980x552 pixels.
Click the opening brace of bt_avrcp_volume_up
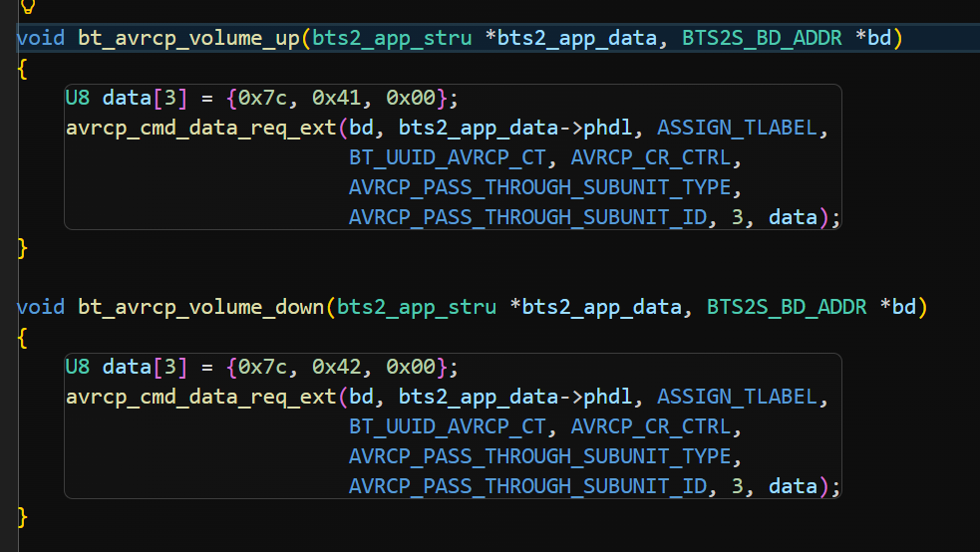pos(23,68)
